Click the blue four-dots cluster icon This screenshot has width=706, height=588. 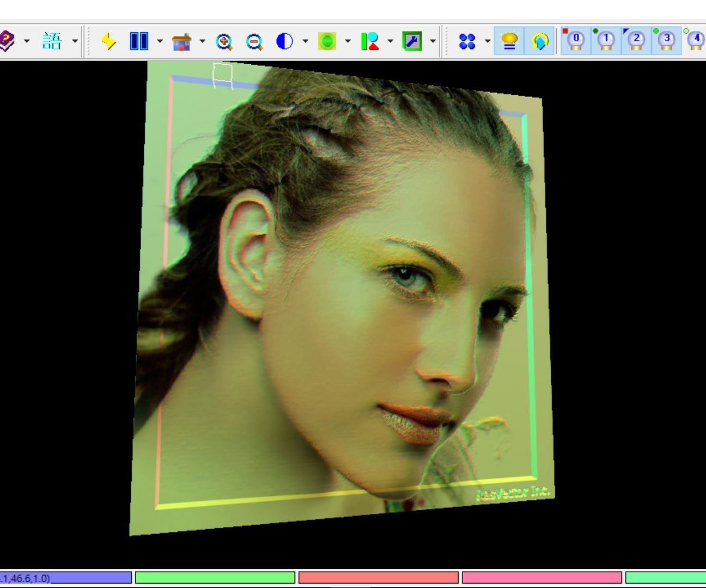tap(467, 41)
